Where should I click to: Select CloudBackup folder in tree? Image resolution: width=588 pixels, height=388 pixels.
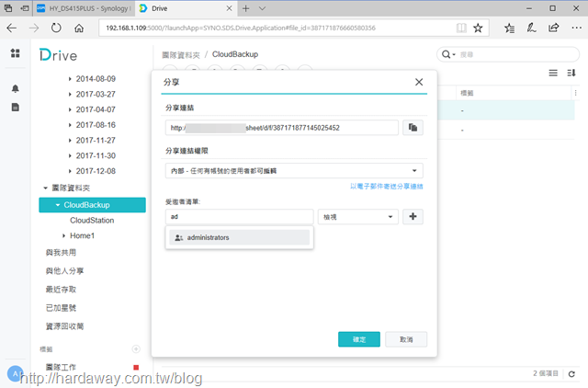92,205
